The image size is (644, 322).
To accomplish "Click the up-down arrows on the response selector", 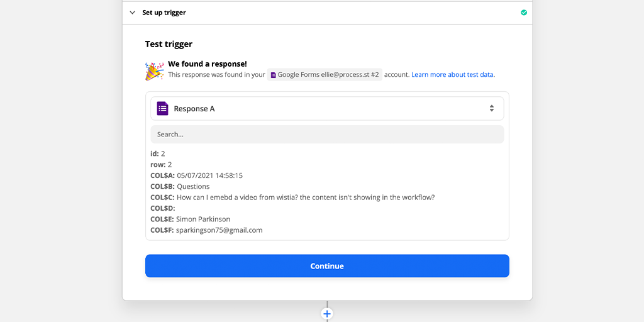I will 492,108.
